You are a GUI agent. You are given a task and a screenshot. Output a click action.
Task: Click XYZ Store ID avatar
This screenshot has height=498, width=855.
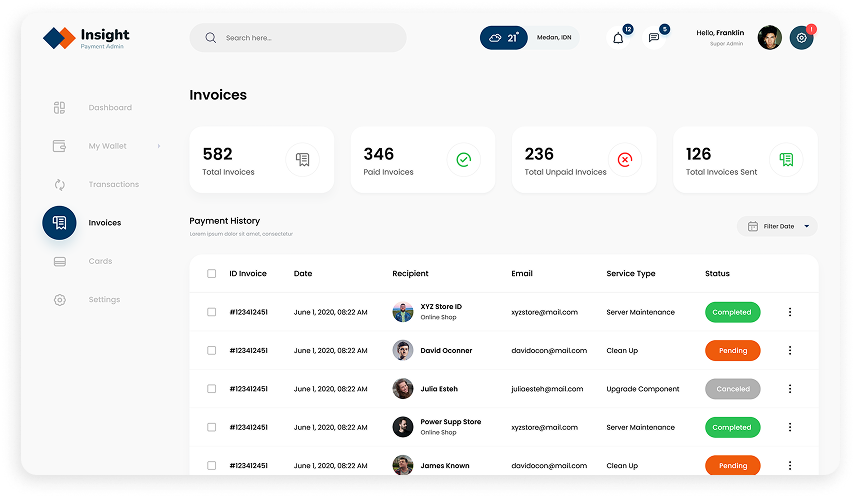pyautogui.click(x=403, y=312)
